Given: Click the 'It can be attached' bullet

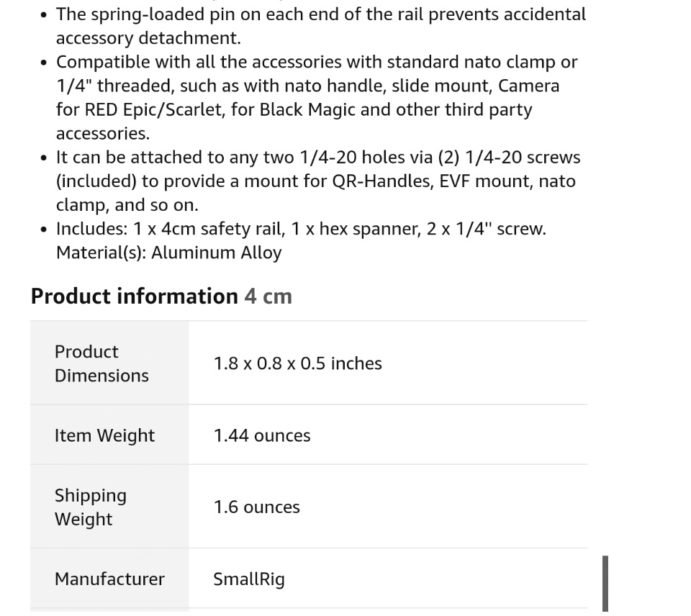Looking at the screenshot, I should pos(318,157).
